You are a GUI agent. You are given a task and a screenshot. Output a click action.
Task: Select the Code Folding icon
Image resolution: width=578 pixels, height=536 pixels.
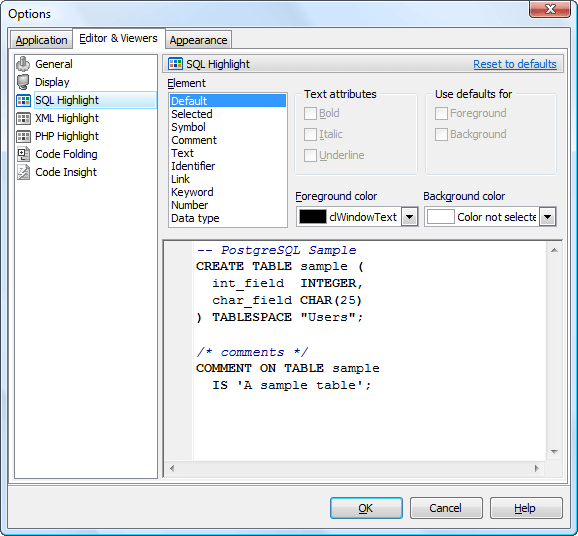[23, 154]
